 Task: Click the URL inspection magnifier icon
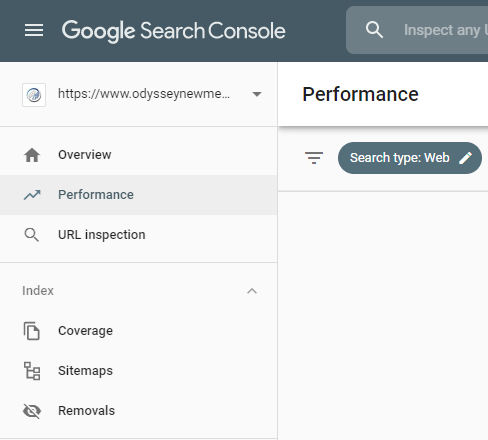pyautogui.click(x=32, y=235)
